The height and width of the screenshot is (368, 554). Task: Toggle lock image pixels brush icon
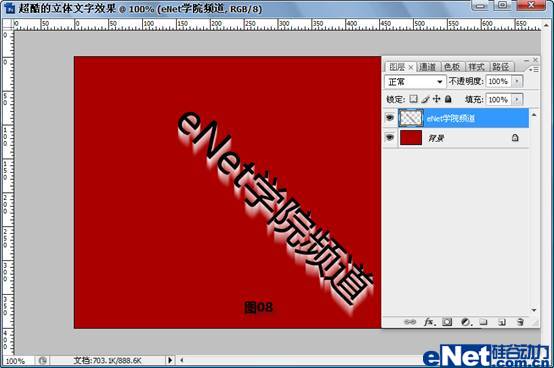[425, 99]
